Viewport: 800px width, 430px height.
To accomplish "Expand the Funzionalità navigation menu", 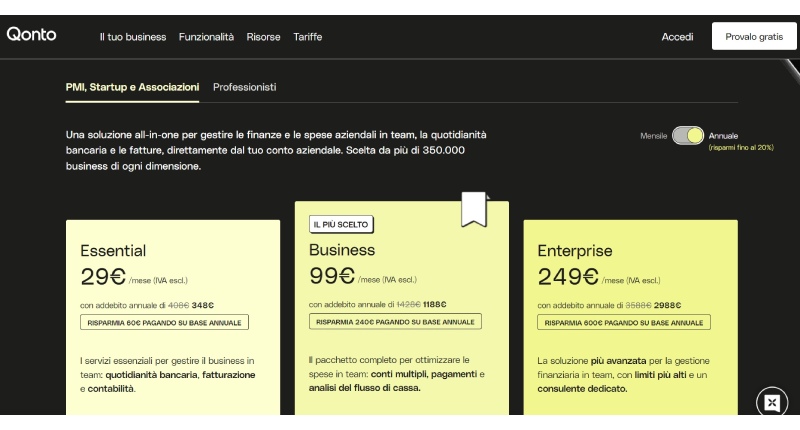I will [206, 37].
